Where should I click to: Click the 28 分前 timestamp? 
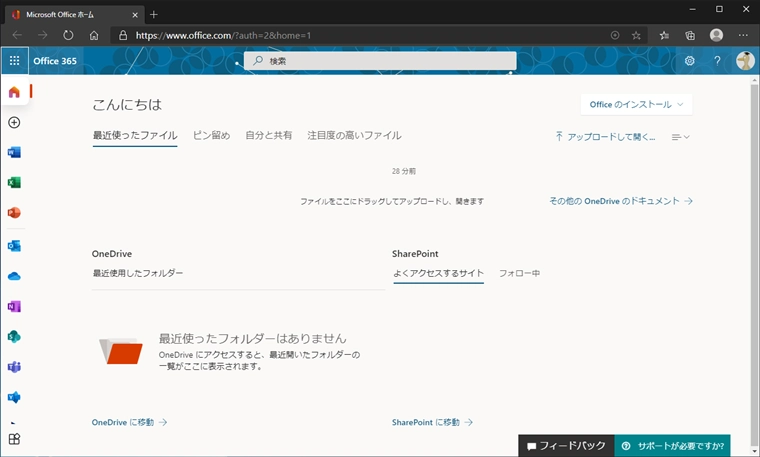pyautogui.click(x=404, y=171)
